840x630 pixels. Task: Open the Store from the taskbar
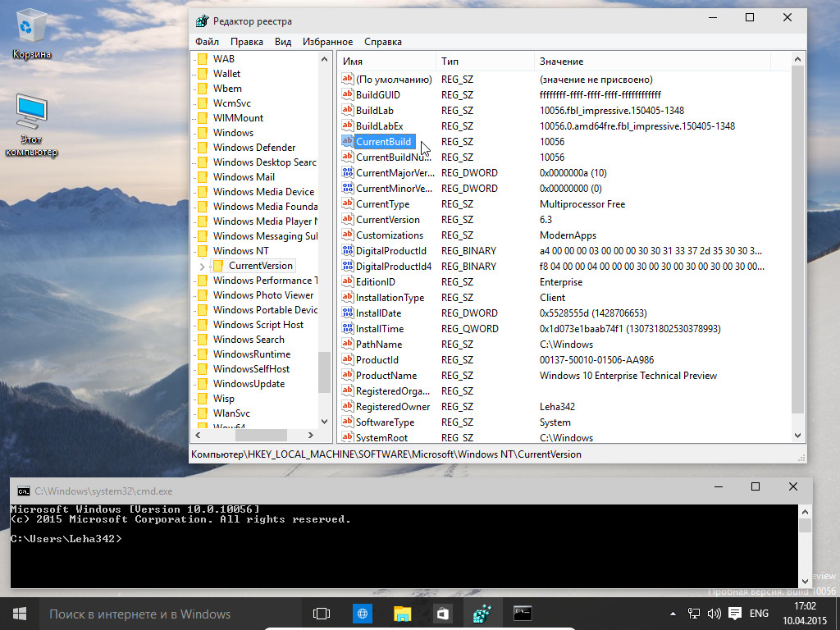click(x=442, y=614)
